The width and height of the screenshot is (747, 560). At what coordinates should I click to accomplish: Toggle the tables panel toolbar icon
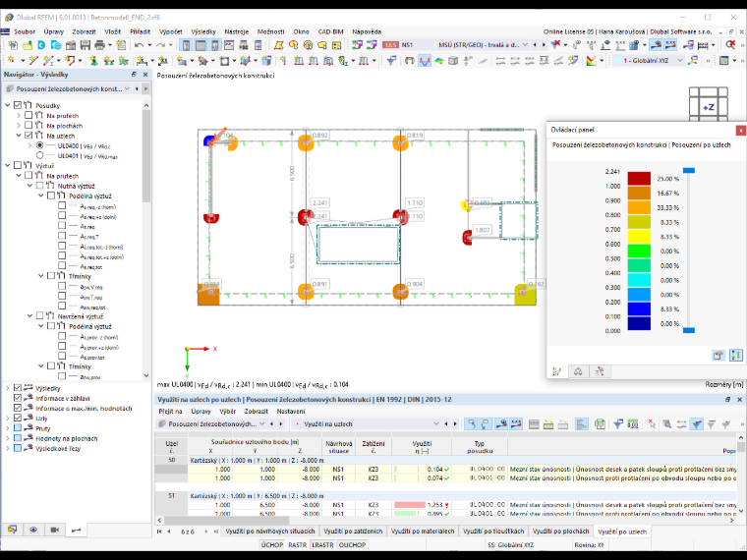[201, 45]
